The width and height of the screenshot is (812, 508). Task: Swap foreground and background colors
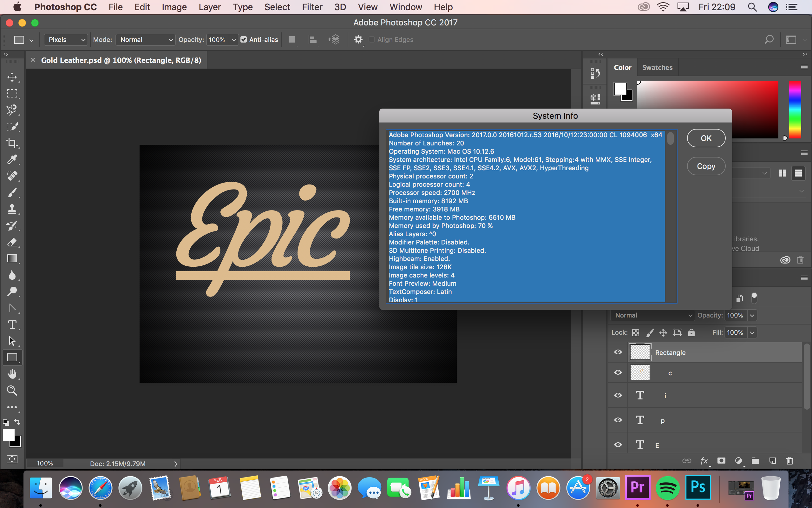[x=17, y=422]
